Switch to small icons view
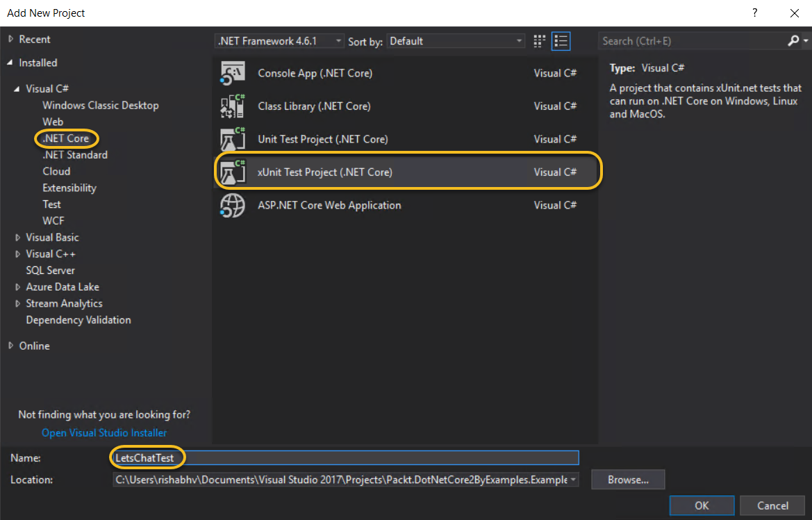This screenshot has width=812, height=520. [x=540, y=41]
